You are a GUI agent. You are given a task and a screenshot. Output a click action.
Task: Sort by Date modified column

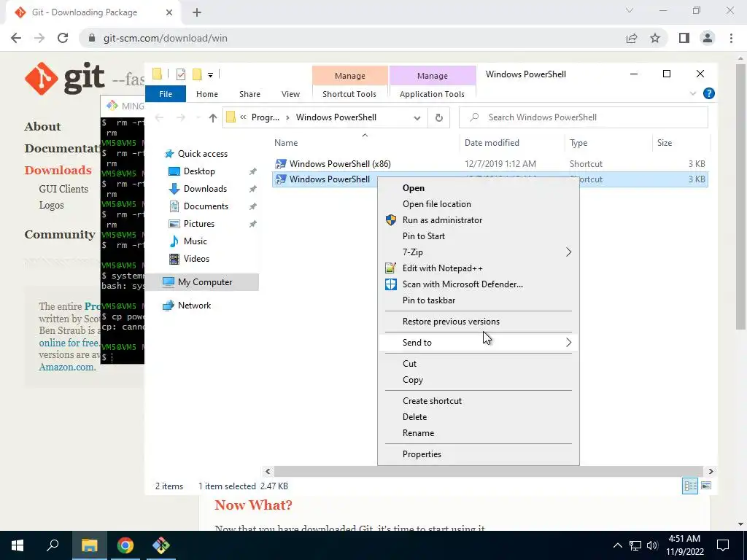coord(492,143)
